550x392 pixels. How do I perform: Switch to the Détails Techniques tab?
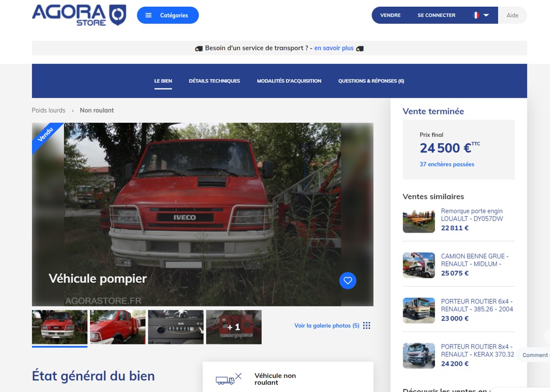click(214, 81)
